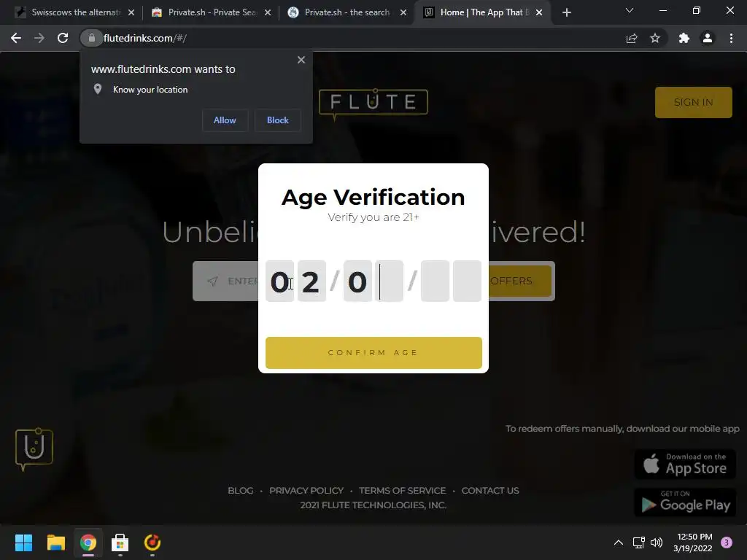Open the BLOG footer link

241,491
